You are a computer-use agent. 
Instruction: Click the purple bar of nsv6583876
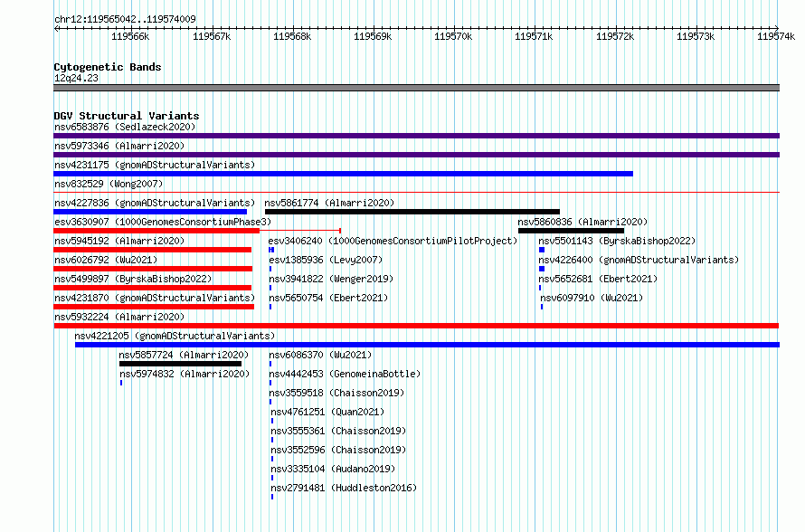416,136
